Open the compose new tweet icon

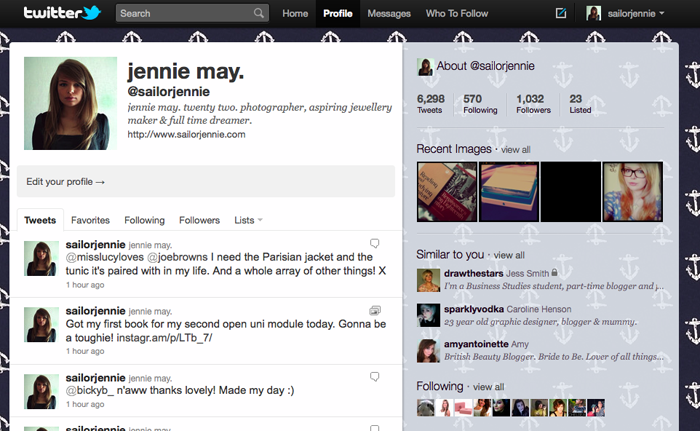point(561,13)
